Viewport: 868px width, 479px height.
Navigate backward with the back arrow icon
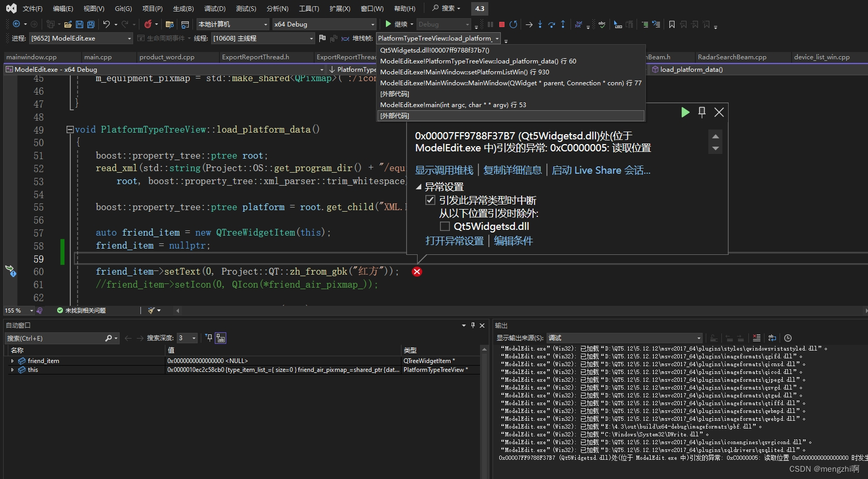pyautogui.click(x=16, y=24)
